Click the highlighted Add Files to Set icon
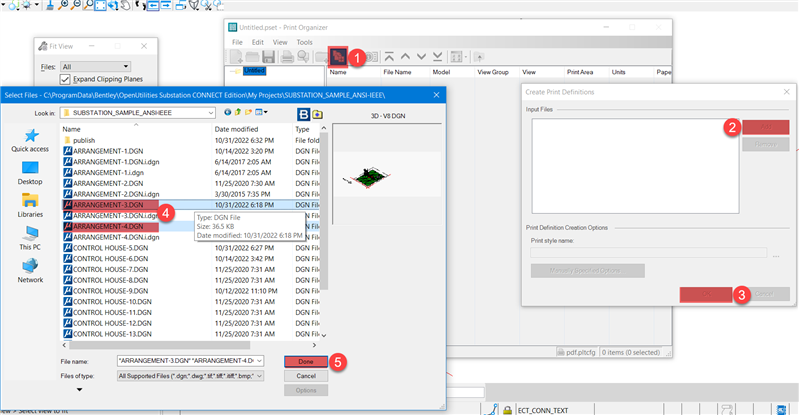Screen dimensions: 799x415 (341, 57)
